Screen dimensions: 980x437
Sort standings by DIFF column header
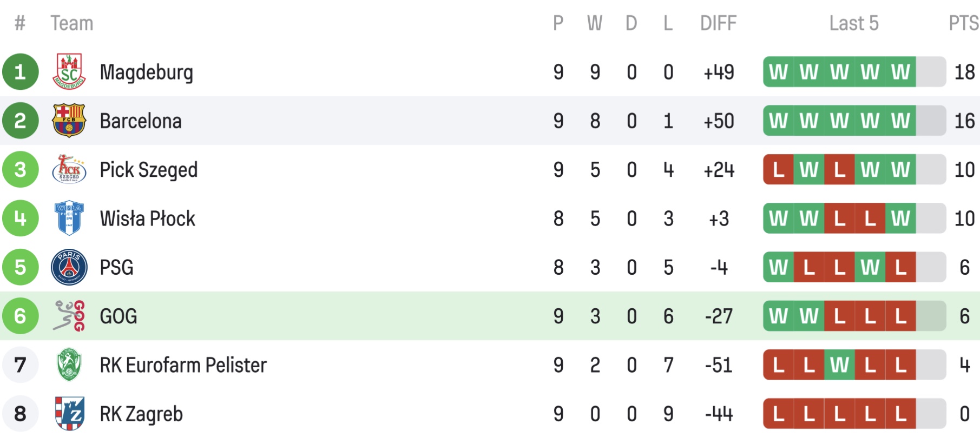pos(718,23)
